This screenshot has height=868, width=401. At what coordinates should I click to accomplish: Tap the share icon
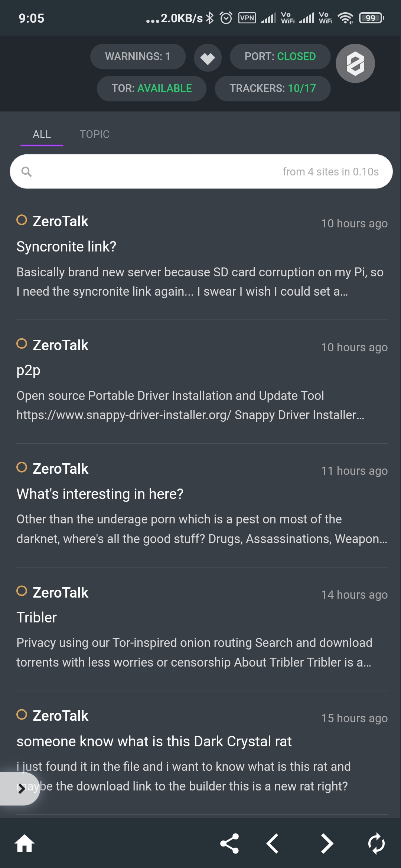229,843
